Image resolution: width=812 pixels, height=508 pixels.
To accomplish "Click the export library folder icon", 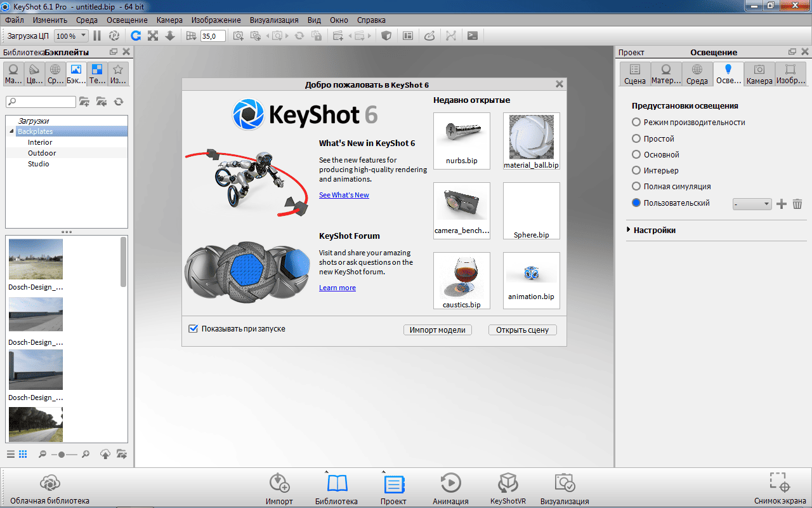I will [121, 454].
